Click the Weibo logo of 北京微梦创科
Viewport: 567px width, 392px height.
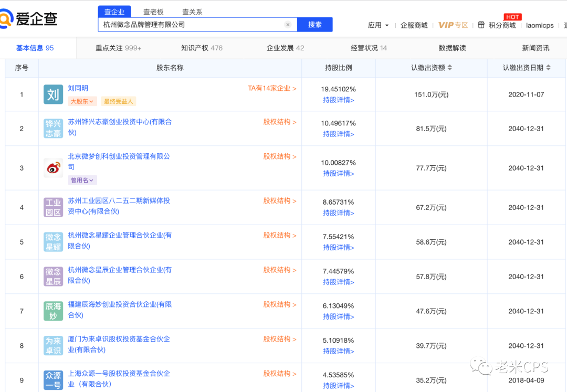point(53,168)
